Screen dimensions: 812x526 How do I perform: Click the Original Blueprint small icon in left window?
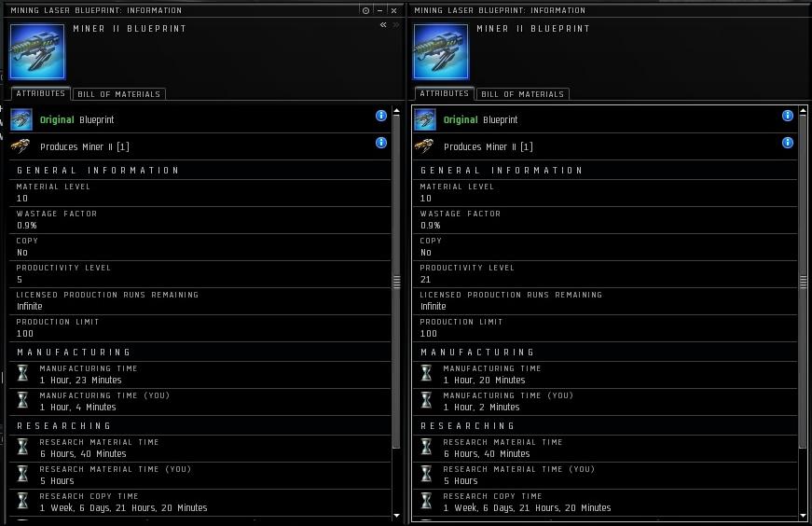click(x=21, y=119)
